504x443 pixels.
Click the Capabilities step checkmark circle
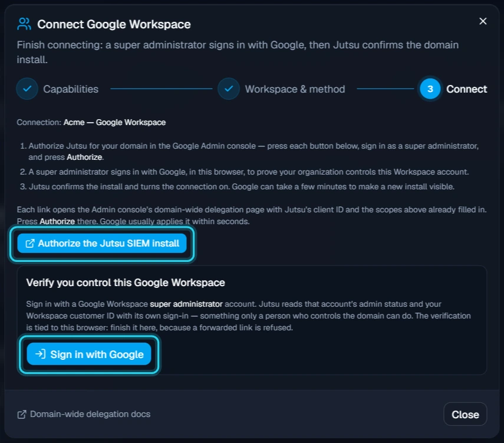point(27,89)
